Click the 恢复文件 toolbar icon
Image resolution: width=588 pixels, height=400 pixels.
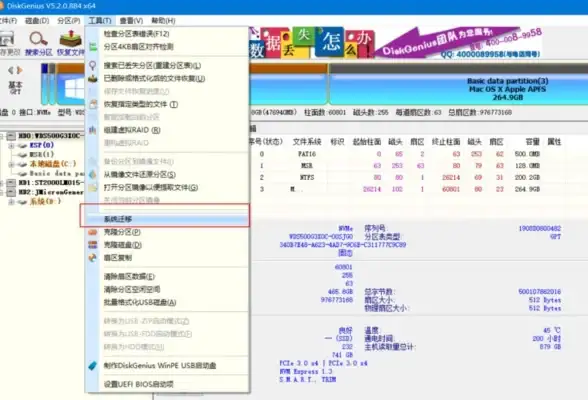[x=70, y=39]
